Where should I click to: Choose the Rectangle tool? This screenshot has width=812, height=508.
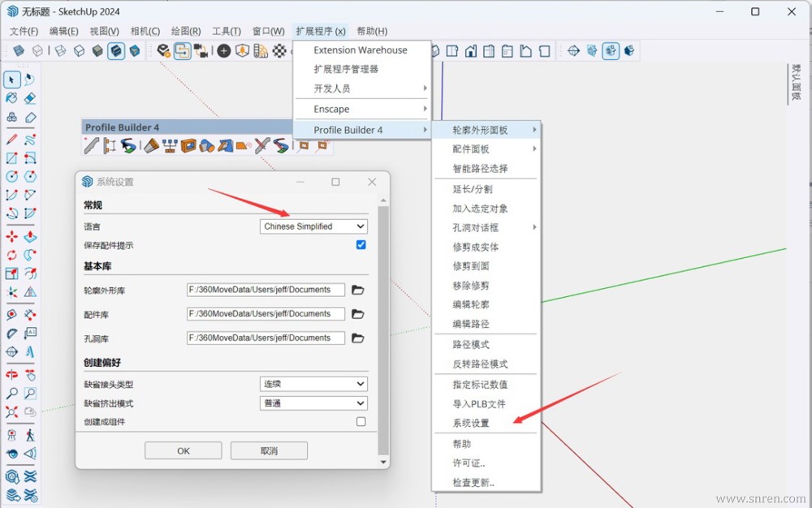click(12, 158)
